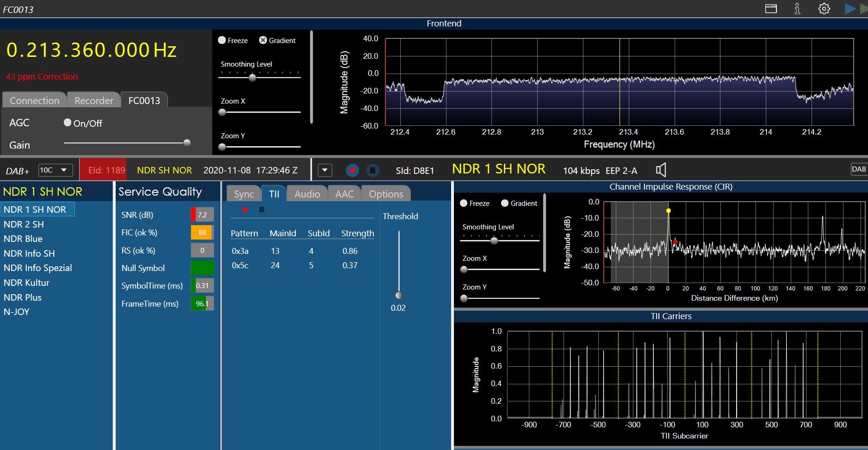Click the CIR Zoom Y slider
This screenshot has height=450, width=868.
coord(500,298)
